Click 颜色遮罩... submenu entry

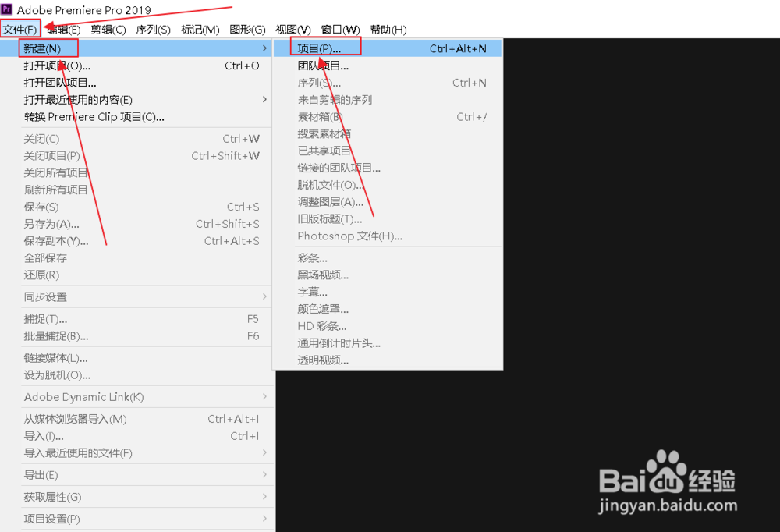388,309
